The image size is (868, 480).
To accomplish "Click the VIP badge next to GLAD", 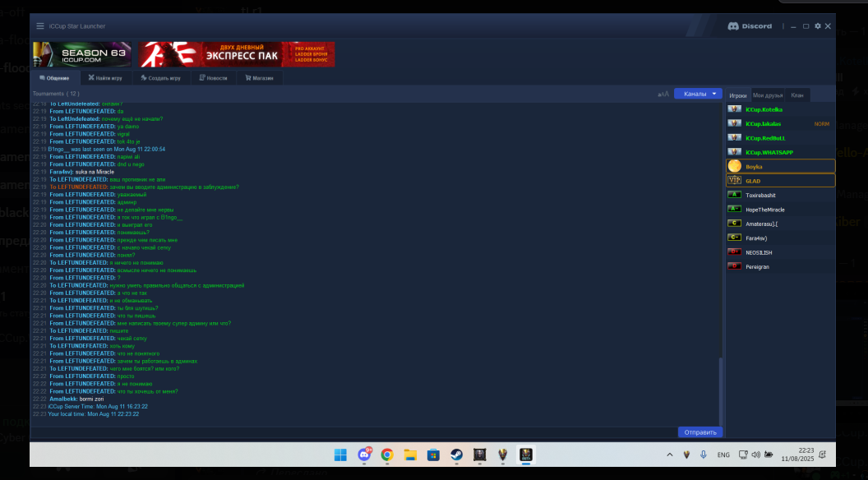I will click(734, 181).
